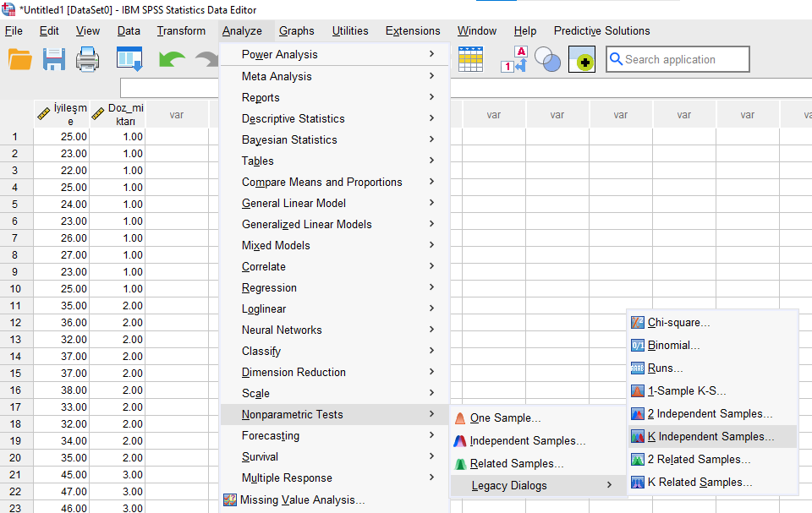
Task: Click the Open data document folder icon
Action: [20, 59]
